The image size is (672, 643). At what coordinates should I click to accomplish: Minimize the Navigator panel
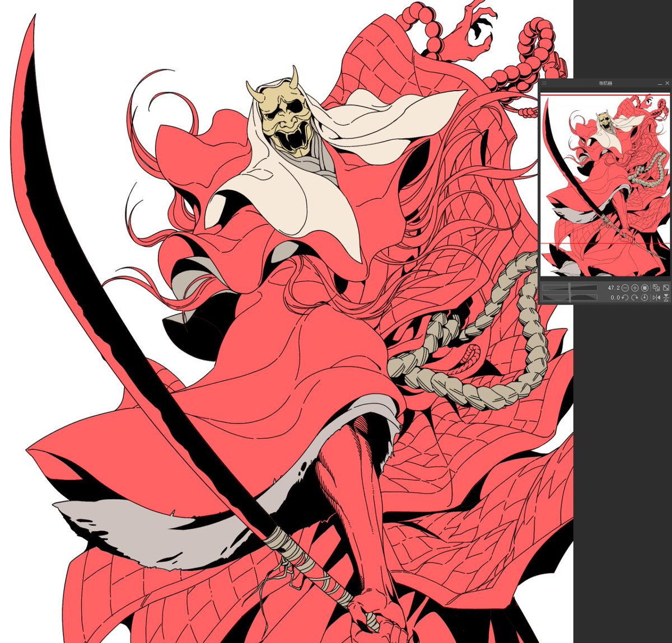660,83
